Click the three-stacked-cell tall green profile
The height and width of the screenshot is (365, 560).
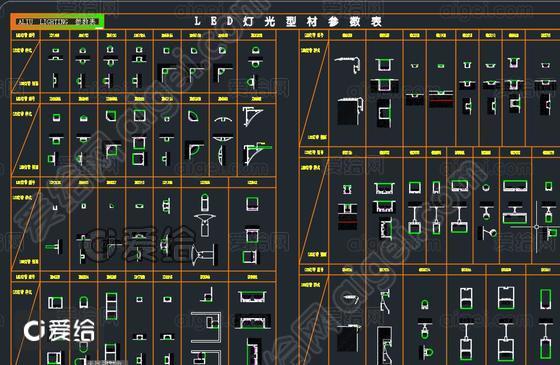coord(111,306)
